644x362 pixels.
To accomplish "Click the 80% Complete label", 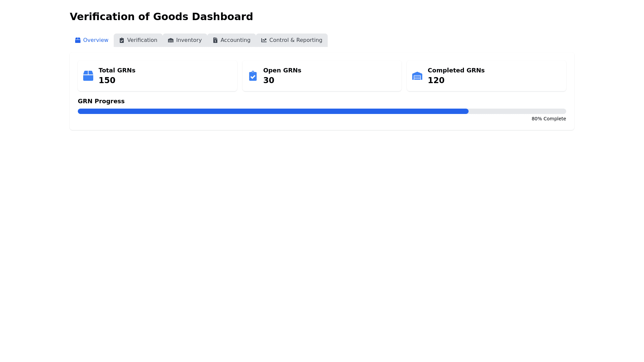I will [x=548, y=119].
